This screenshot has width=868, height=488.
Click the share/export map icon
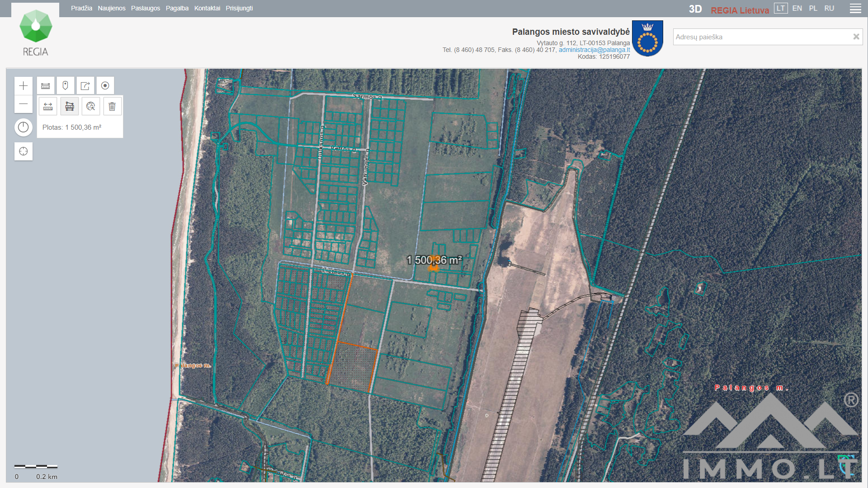point(85,86)
